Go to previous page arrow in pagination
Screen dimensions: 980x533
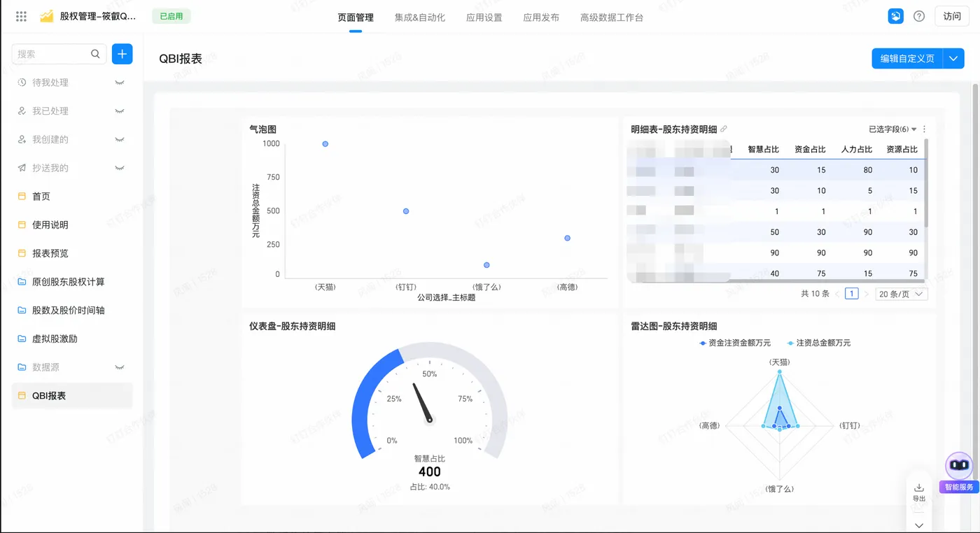tap(837, 294)
